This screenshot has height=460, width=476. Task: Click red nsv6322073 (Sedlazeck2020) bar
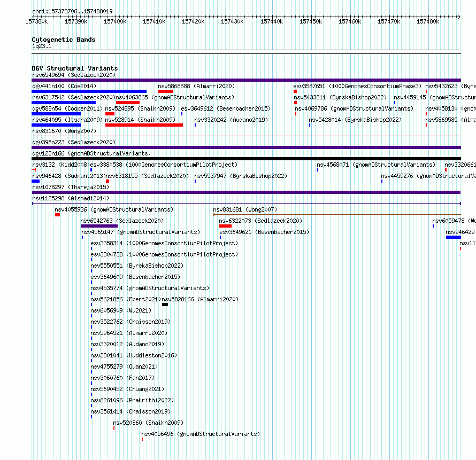click(225, 226)
